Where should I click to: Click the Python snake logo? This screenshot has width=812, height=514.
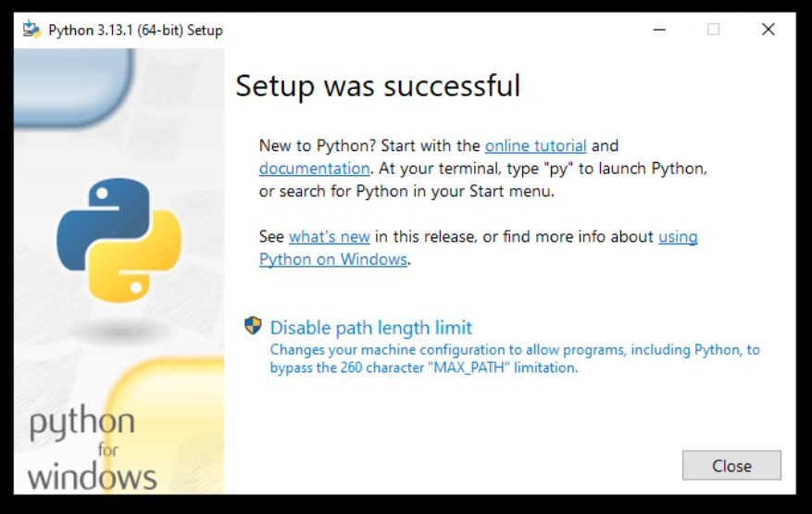(x=119, y=241)
